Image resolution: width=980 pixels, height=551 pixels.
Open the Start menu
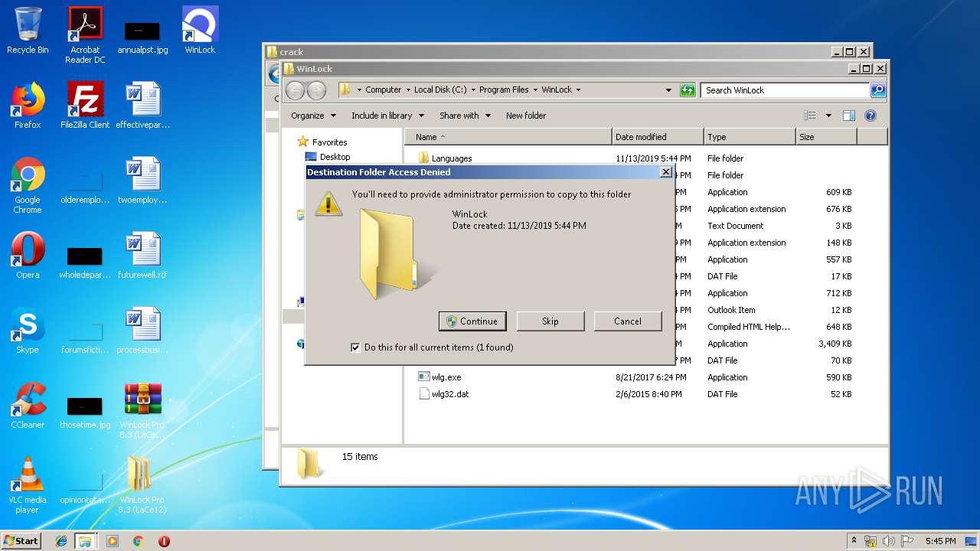coord(21,541)
